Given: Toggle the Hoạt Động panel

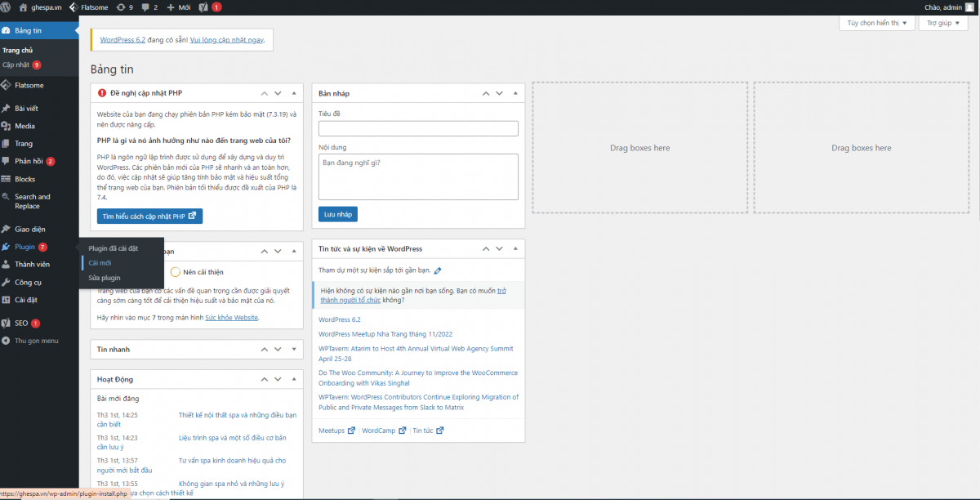Looking at the screenshot, I should [x=294, y=380].
